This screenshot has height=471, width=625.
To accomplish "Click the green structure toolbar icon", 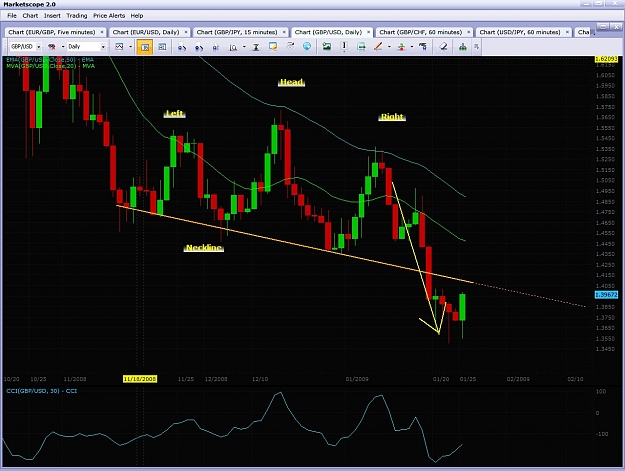I will (x=462, y=47).
